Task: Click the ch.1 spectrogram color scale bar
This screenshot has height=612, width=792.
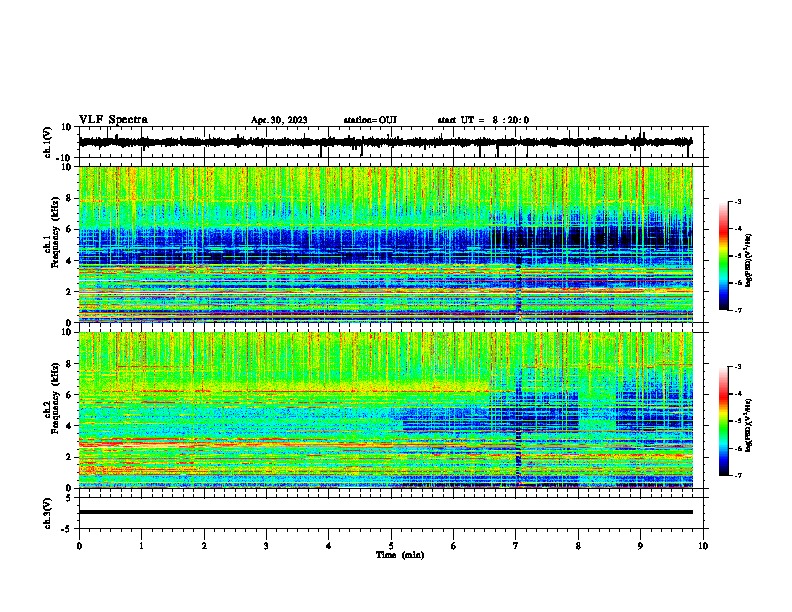Action: pos(724,256)
